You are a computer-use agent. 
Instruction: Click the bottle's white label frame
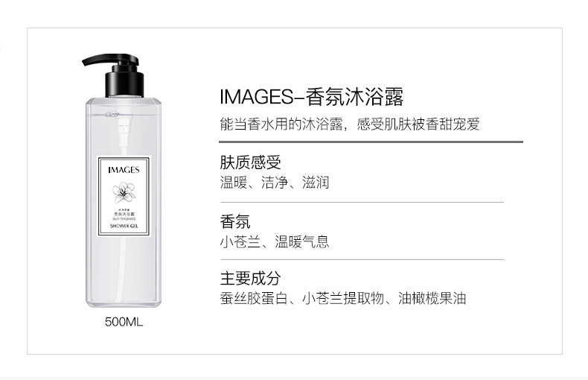(x=124, y=197)
